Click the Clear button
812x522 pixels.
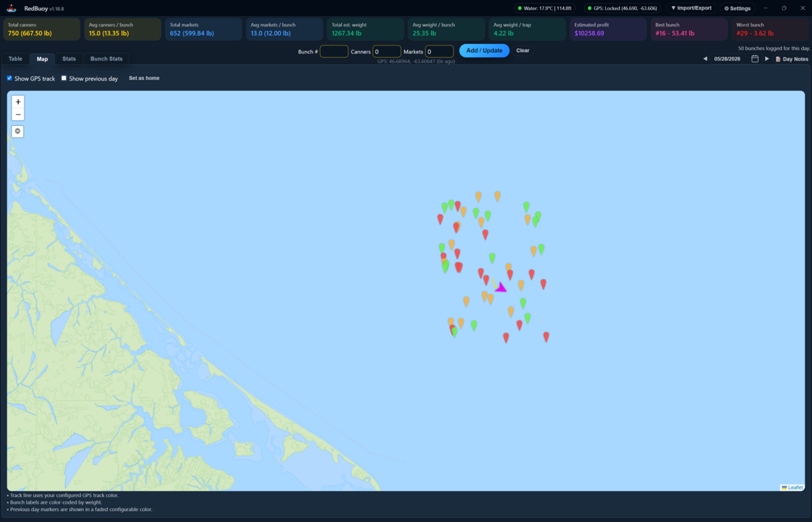(522, 51)
